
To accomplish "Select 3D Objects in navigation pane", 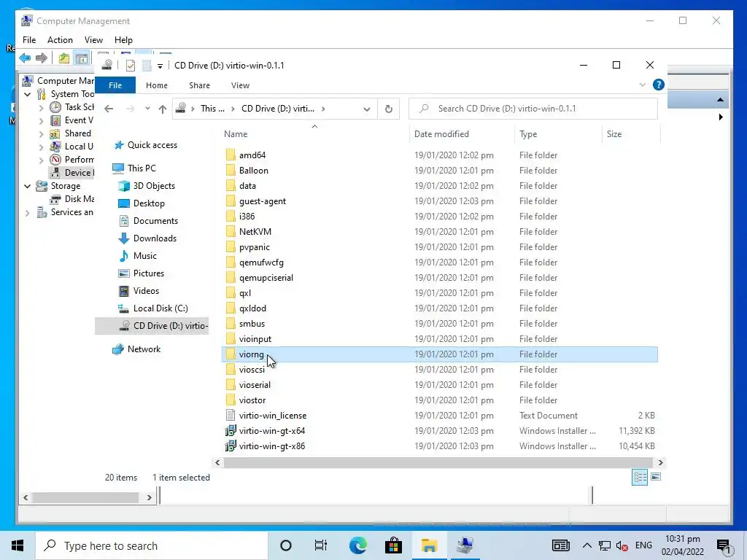I will (154, 186).
